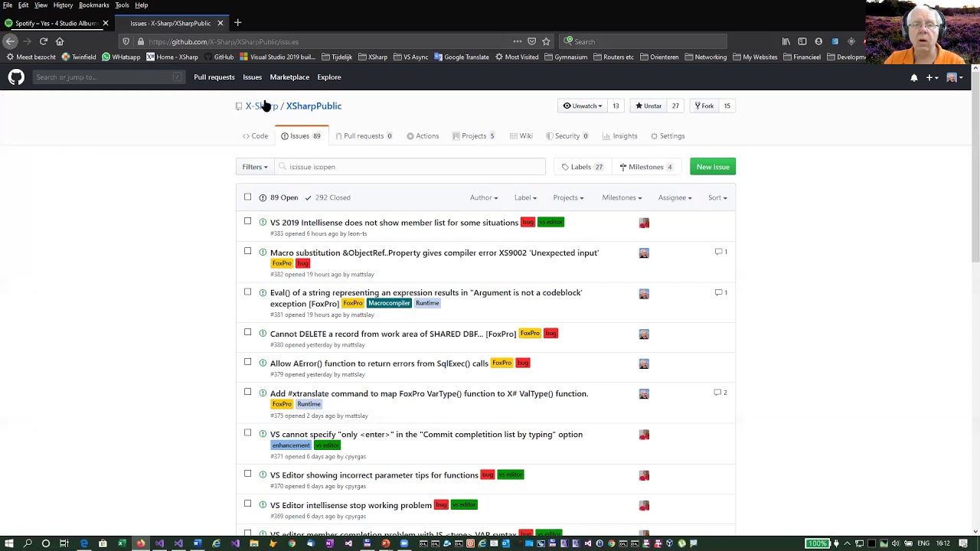Screen dimensions: 980x551
Task: Expand the Sort dropdown
Action: pyautogui.click(x=717, y=197)
